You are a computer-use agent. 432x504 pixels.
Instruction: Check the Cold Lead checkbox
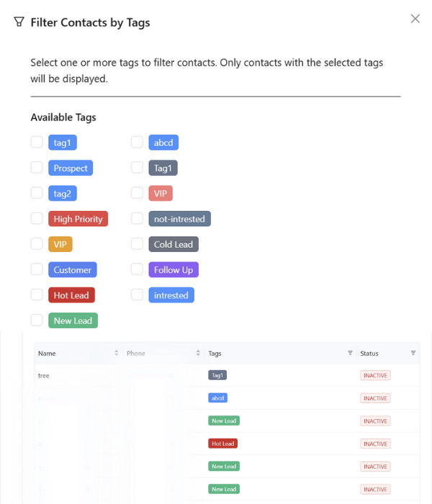pyautogui.click(x=137, y=244)
